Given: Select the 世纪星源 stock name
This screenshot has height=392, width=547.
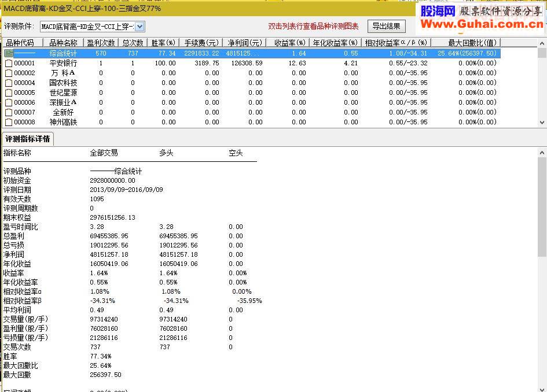Looking at the screenshot, I should (x=63, y=93).
